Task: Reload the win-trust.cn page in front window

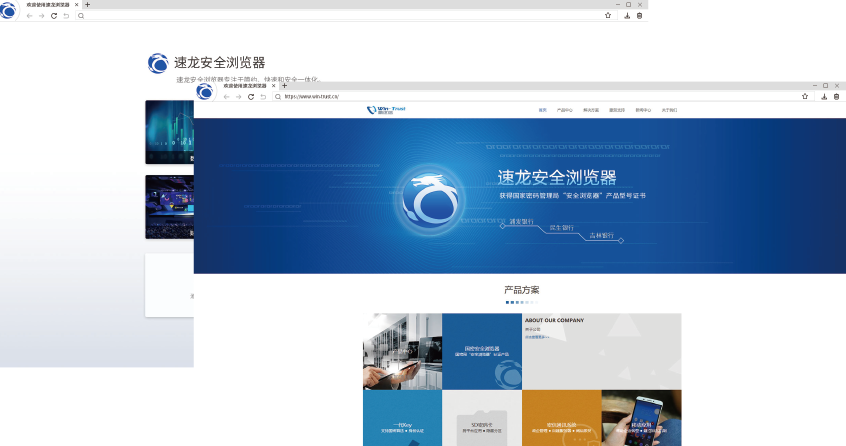Action: 251,97
